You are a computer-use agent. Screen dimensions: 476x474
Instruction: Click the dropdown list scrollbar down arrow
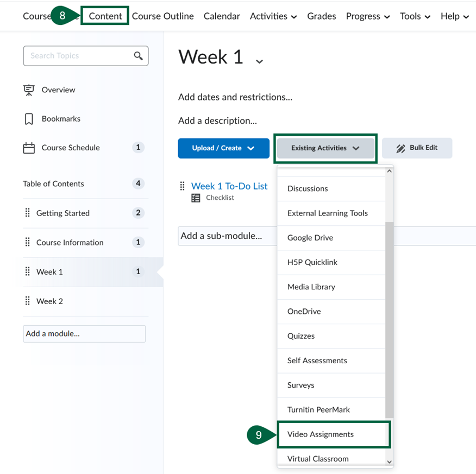tap(389, 462)
